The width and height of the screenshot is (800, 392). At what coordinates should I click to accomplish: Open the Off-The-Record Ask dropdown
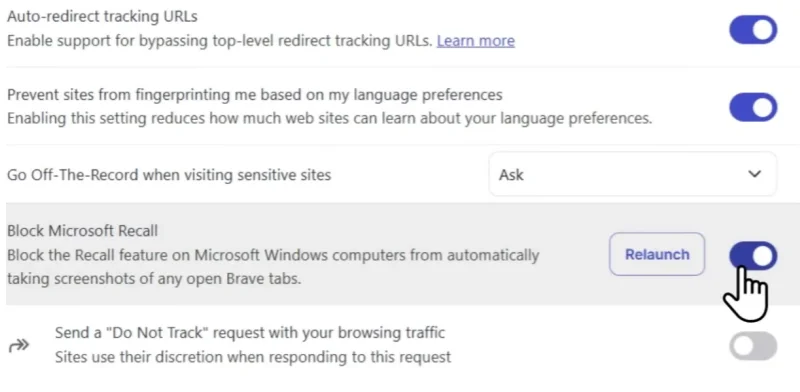pyautogui.click(x=633, y=175)
